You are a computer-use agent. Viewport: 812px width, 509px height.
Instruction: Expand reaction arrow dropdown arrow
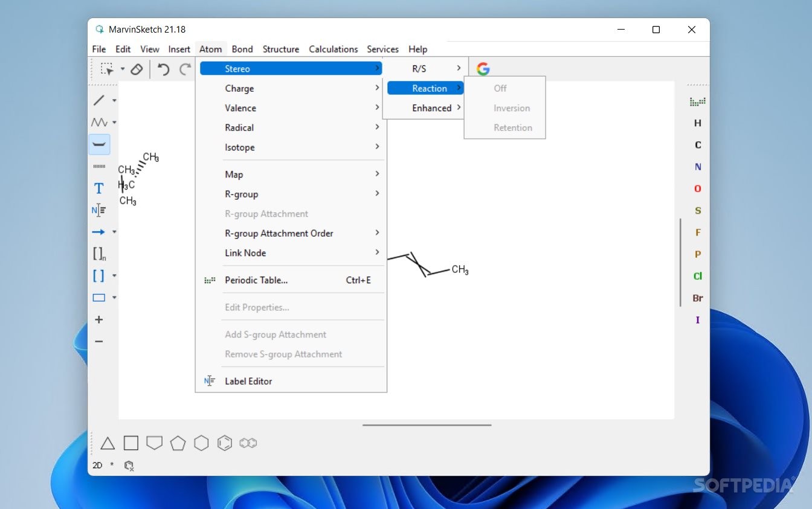(x=114, y=232)
